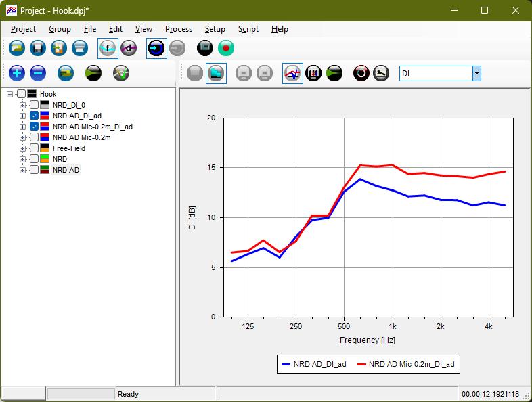The height and width of the screenshot is (402, 532).
Task: Toggle the frequency domain 'f' icon
Action: 108,48
